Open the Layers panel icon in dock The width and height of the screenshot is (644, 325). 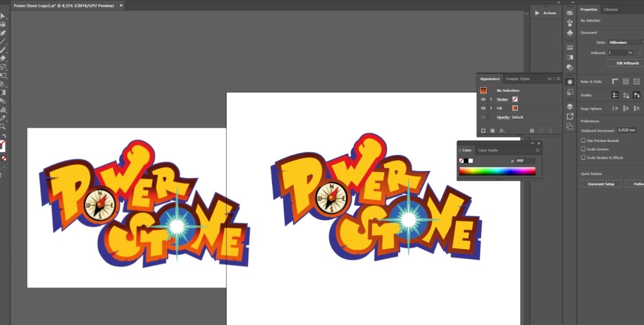[570, 106]
